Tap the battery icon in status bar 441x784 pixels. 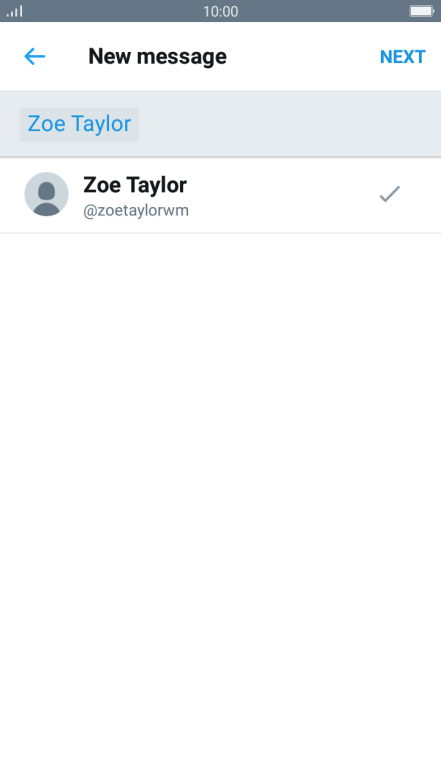tap(422, 11)
